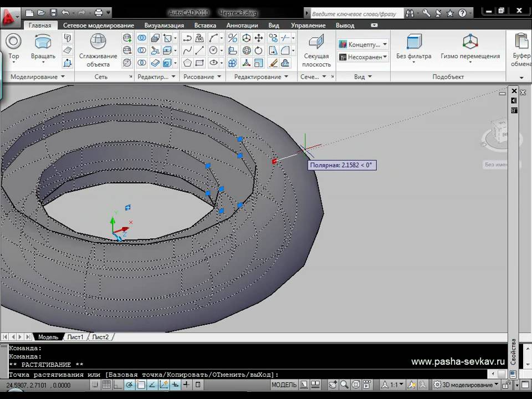Viewport: 532px width, 399px height.
Task: Click the zoom magnifier in status bar
Action: pos(344,385)
